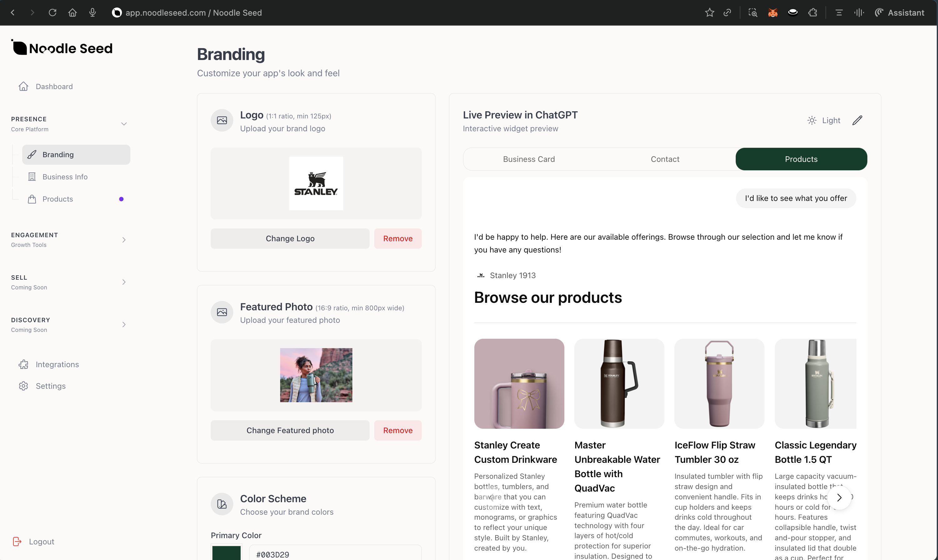Click the MetaMask fox extension icon
Screen dimensions: 938x560
pyautogui.click(x=773, y=13)
